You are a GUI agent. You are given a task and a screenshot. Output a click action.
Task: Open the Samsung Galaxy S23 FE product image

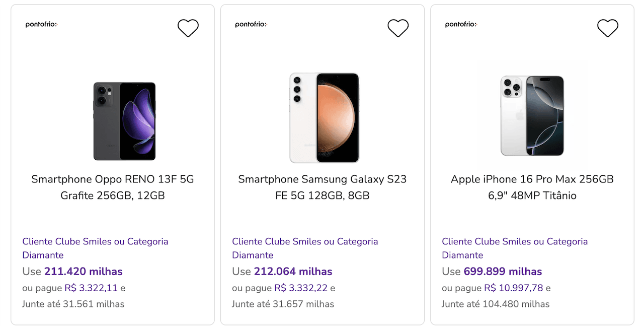pos(325,118)
